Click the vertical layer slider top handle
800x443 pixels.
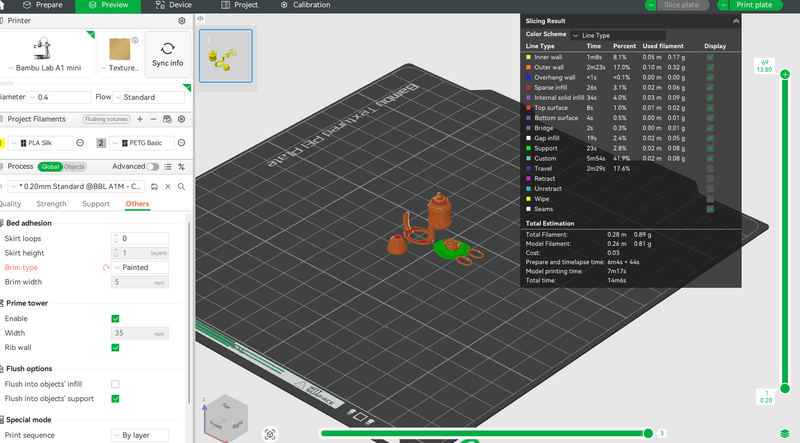[x=785, y=75]
